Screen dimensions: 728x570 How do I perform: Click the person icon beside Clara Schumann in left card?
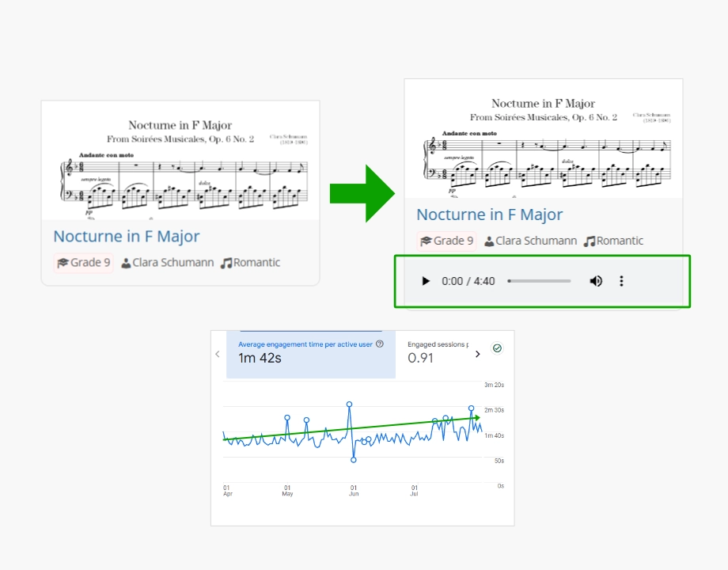[x=126, y=264]
